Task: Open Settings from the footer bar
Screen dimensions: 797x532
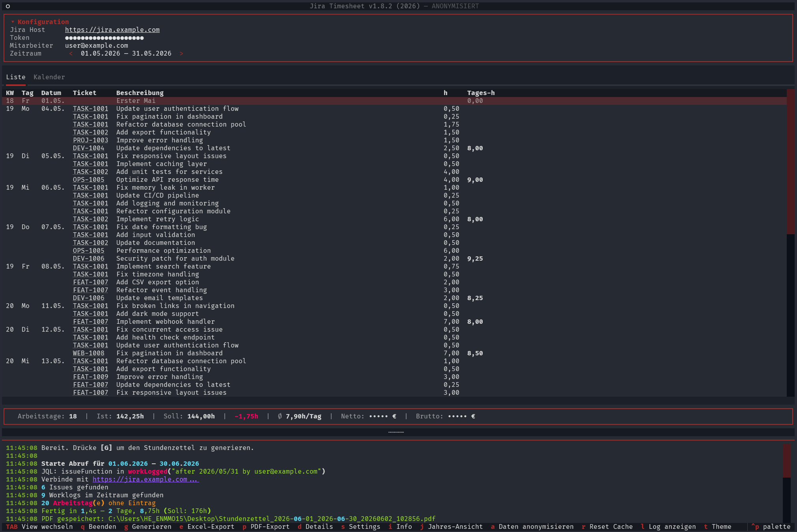Action: coord(361,526)
